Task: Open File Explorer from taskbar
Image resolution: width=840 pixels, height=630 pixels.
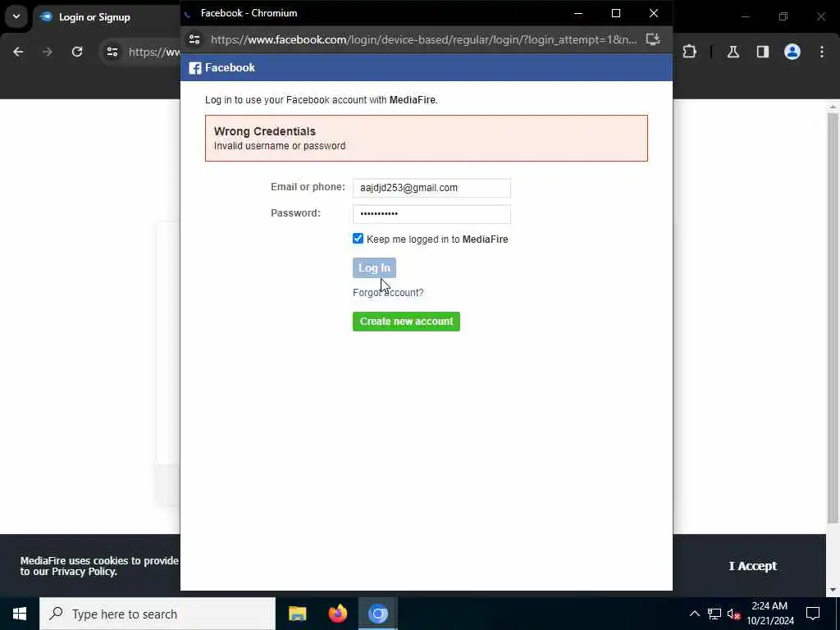Action: 297,614
